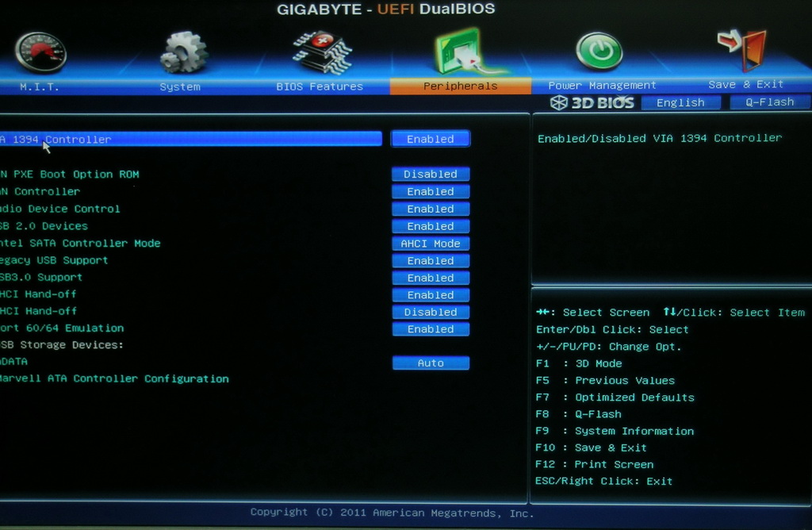Click the 'F12 : Print Screen' help line
The width and height of the screenshot is (812, 530).
click(x=595, y=465)
